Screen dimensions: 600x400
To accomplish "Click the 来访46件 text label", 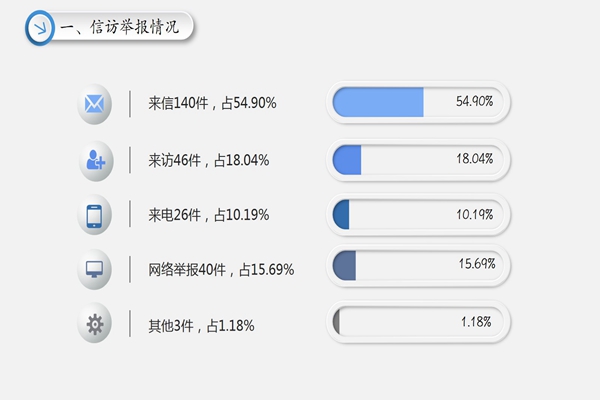I will [x=208, y=160].
